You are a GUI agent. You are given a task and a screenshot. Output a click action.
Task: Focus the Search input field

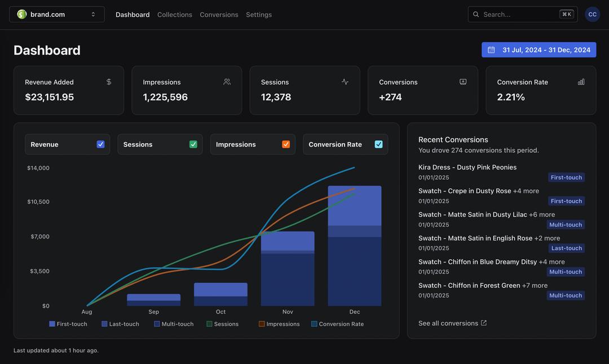pos(519,14)
